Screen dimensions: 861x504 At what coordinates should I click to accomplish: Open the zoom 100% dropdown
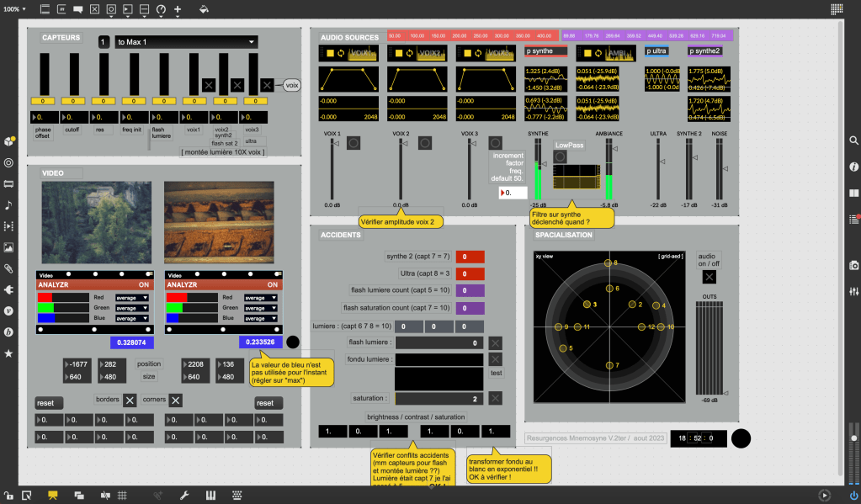(13, 9)
